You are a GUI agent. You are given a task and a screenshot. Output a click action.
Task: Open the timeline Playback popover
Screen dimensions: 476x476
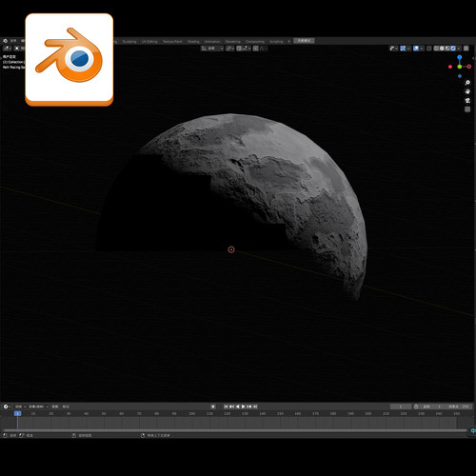pos(21,407)
